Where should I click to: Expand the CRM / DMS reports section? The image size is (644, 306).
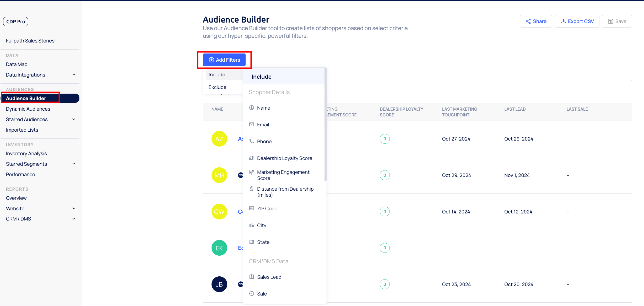click(74, 219)
